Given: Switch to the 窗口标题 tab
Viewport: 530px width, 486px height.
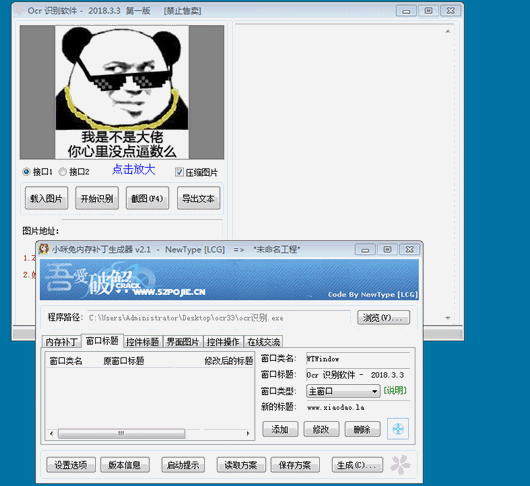Looking at the screenshot, I should [102, 341].
